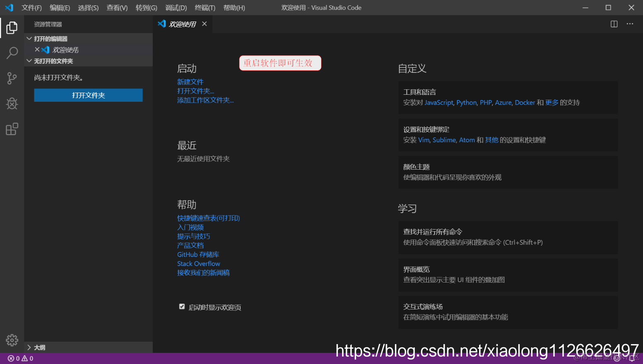Open the 产品文档 link

click(190, 245)
